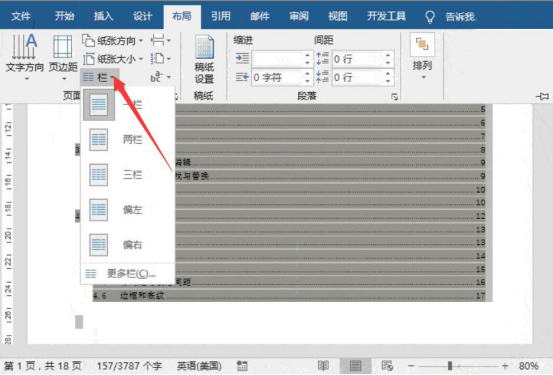Click the macro recording status icon
553x375 pixels.
coord(242,366)
